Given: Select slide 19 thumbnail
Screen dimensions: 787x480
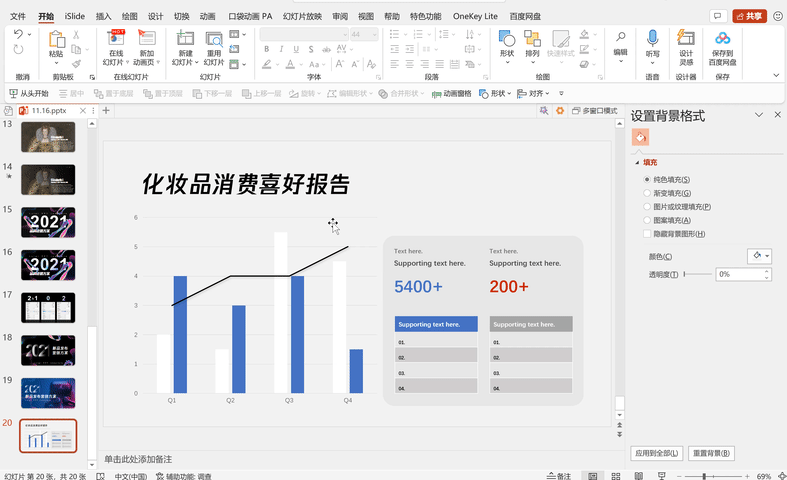Looking at the screenshot, I should 48,393.
